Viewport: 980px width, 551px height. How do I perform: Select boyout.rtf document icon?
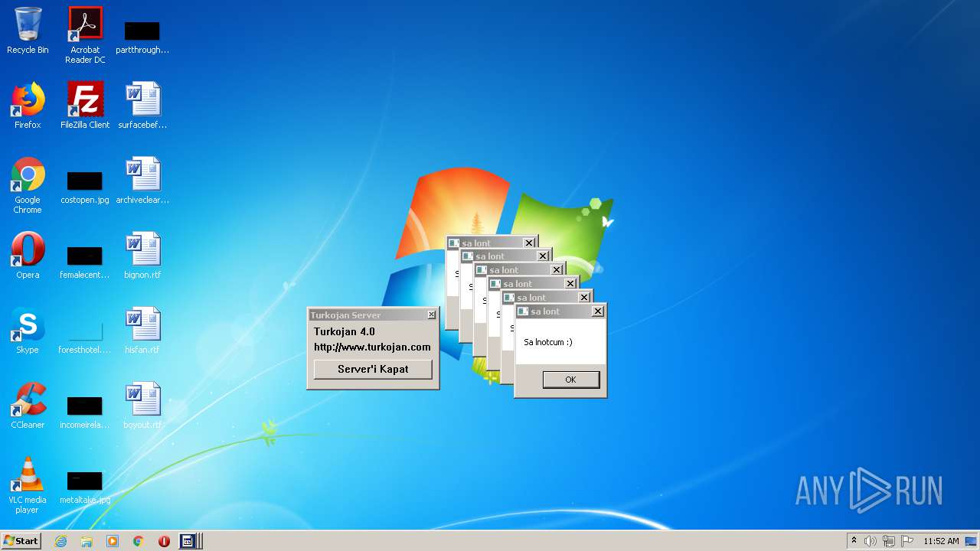[142, 406]
